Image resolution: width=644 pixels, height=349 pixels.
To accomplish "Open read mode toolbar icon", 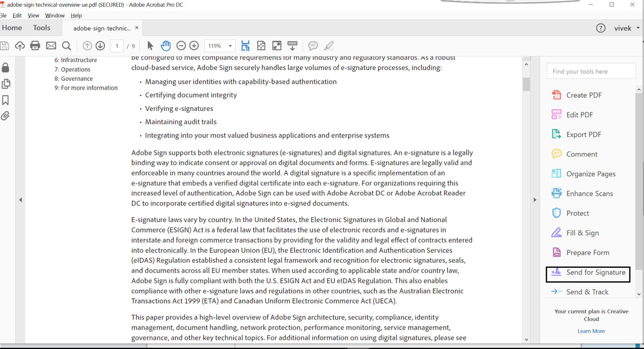I will point(292,46).
